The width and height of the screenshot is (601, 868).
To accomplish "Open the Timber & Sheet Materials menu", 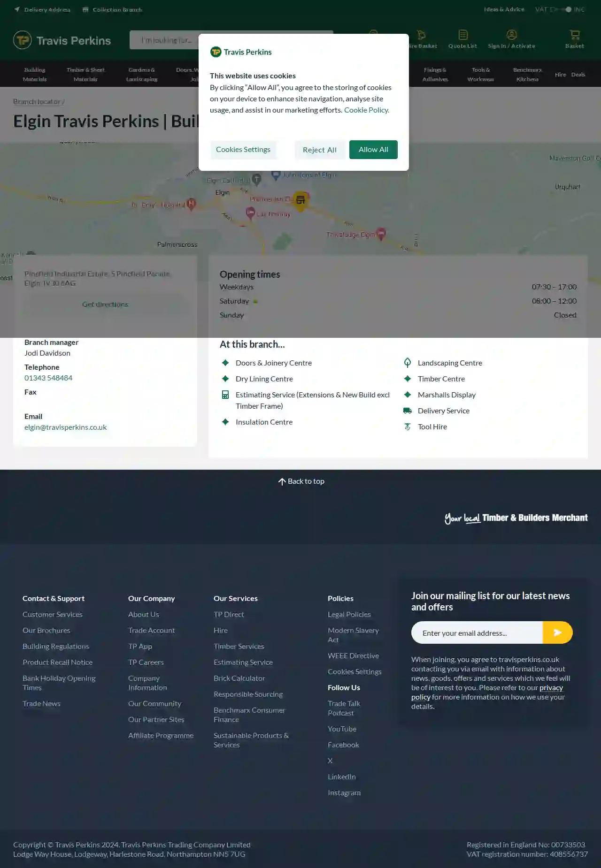I will pos(85,74).
